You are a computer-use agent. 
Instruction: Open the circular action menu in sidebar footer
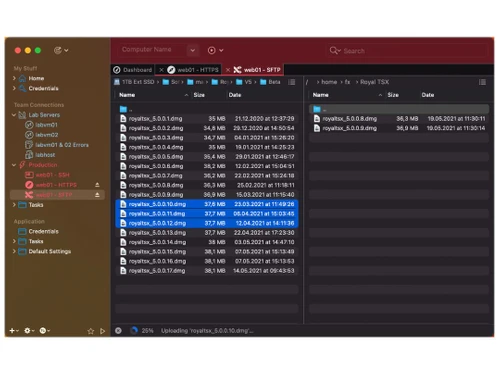pos(44,331)
